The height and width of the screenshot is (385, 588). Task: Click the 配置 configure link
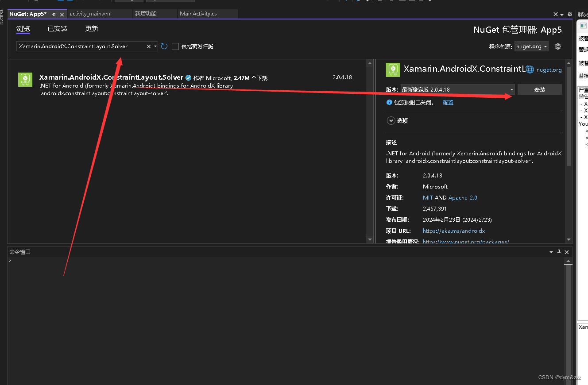(x=448, y=102)
